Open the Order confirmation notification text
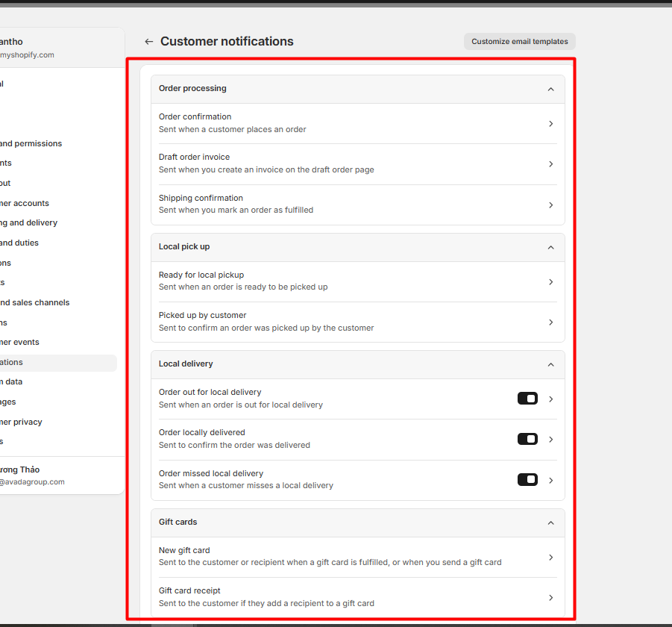Viewport: 672px width, 627px height. (x=195, y=116)
